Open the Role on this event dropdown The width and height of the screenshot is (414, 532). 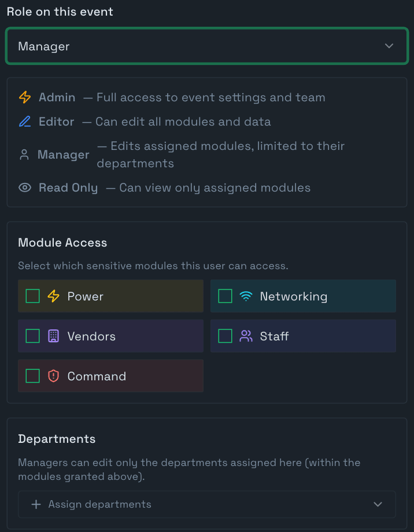point(206,46)
